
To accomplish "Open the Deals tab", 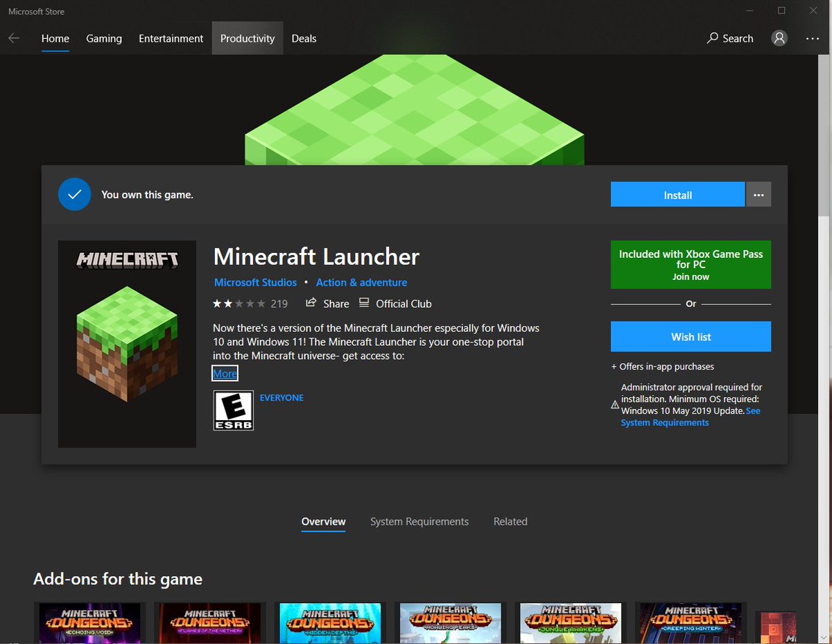I will (x=304, y=39).
